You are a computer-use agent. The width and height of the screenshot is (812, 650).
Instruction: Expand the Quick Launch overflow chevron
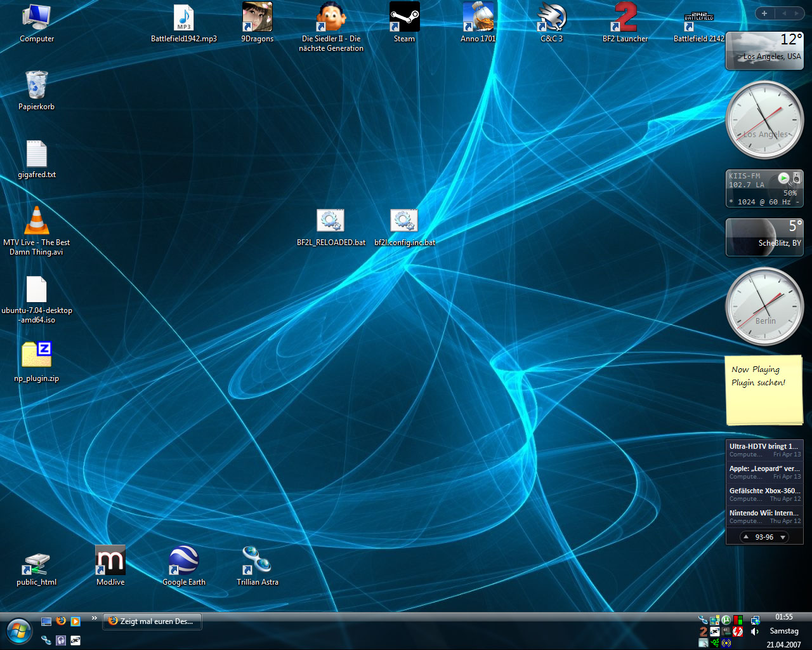pos(95,618)
